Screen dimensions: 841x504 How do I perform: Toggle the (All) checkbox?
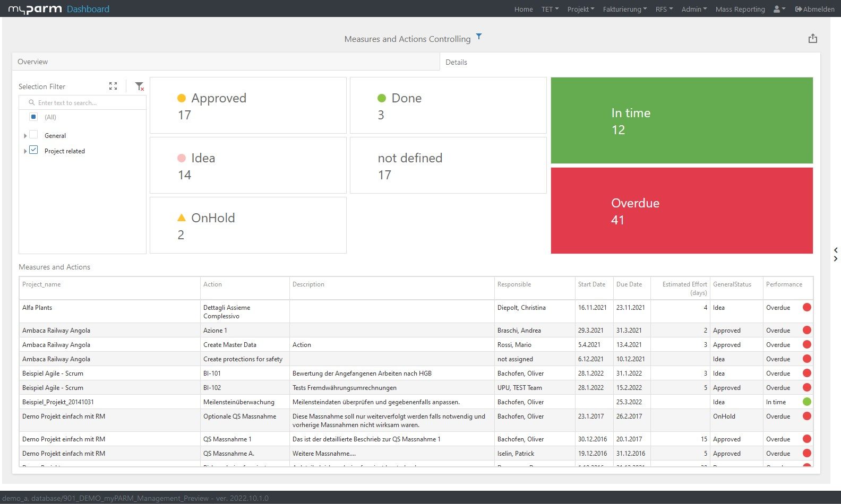pos(33,117)
